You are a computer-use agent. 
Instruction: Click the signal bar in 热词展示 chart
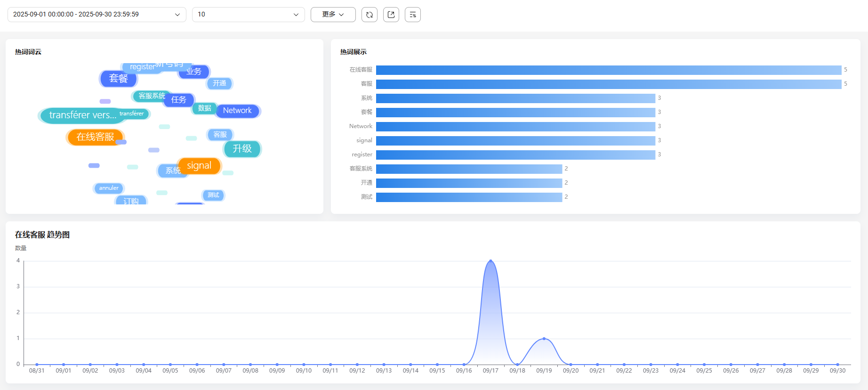tap(515, 141)
